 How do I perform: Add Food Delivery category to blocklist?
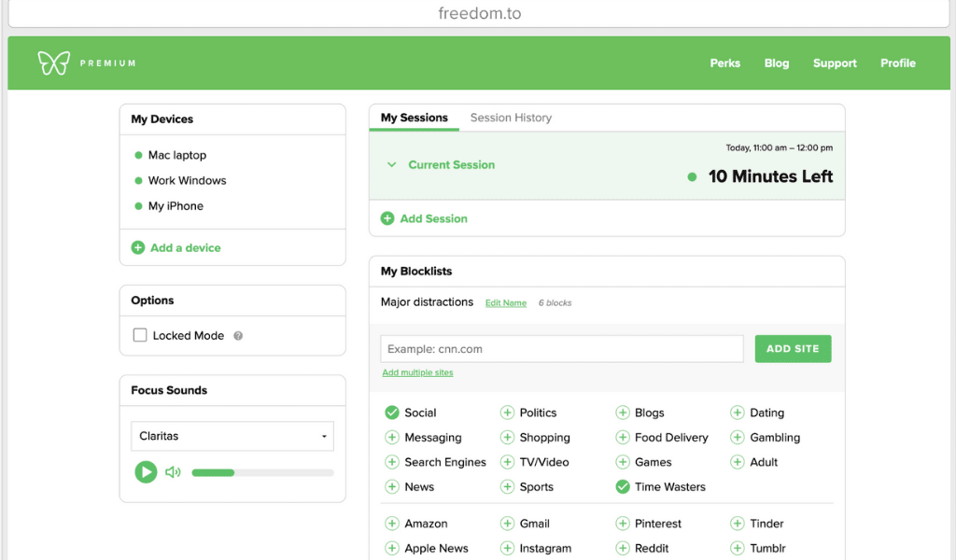(x=623, y=438)
